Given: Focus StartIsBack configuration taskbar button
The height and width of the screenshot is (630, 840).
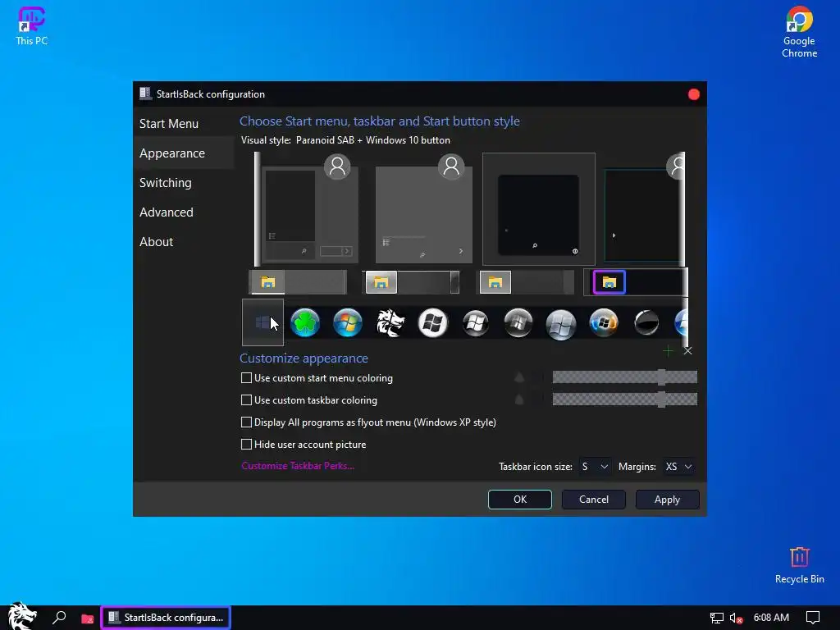Looking at the screenshot, I should [x=166, y=618].
